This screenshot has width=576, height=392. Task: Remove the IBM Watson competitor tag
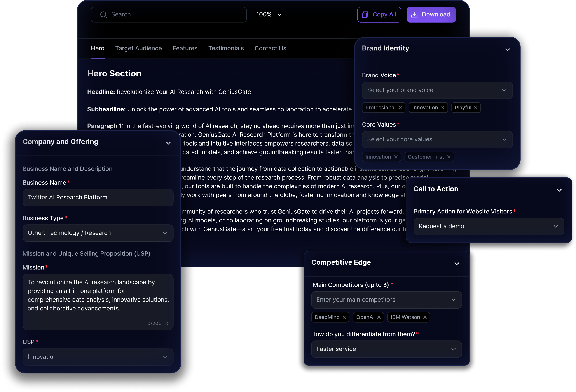(x=425, y=317)
